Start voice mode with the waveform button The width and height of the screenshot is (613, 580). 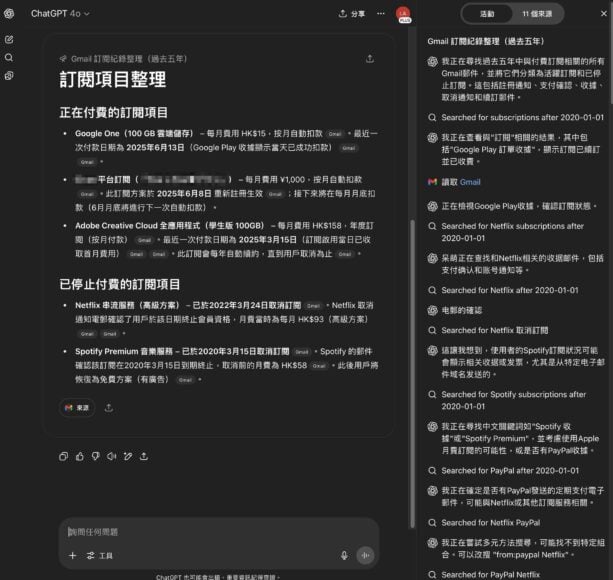click(x=365, y=555)
